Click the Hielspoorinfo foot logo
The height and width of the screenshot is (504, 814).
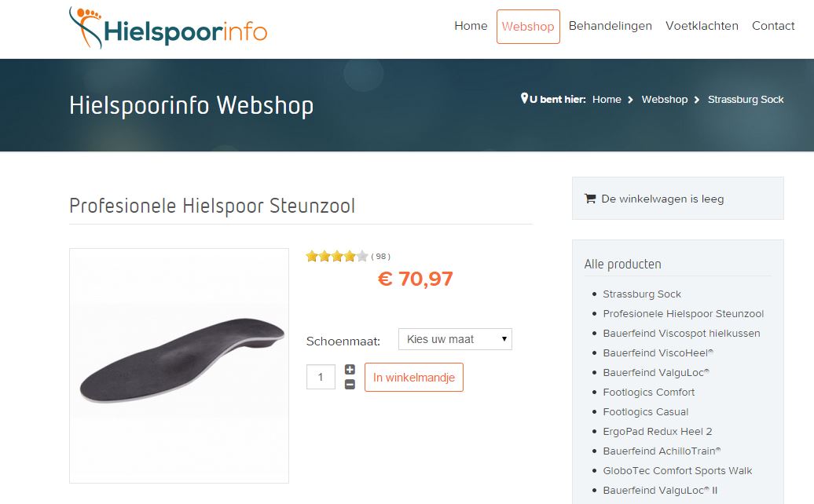[x=167, y=28]
